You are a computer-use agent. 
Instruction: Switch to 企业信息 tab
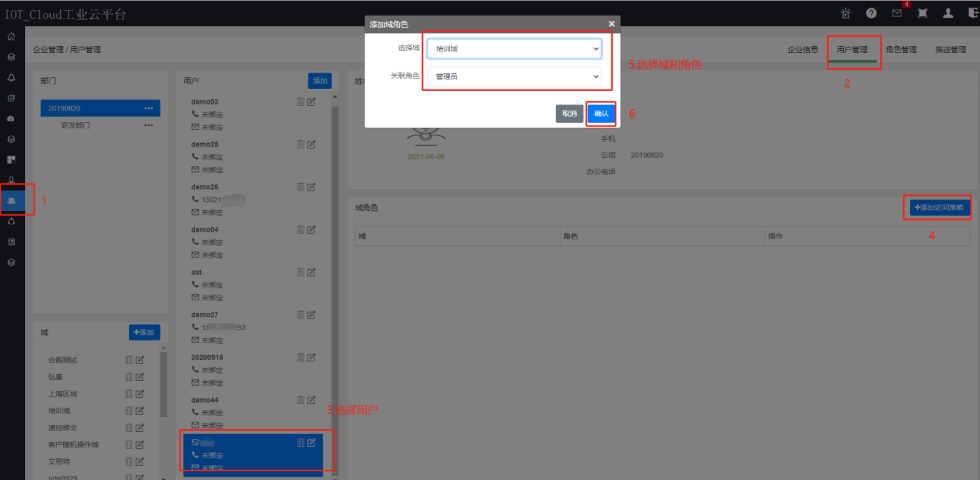803,50
